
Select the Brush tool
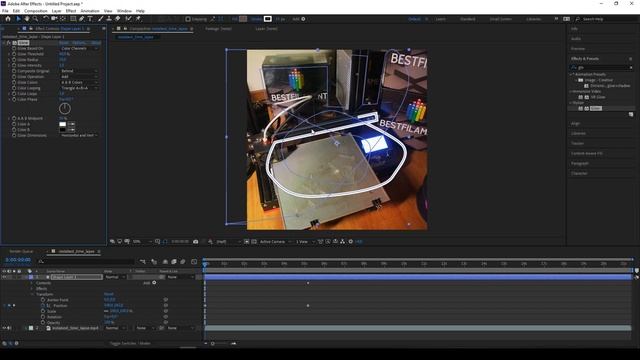click(x=100, y=19)
